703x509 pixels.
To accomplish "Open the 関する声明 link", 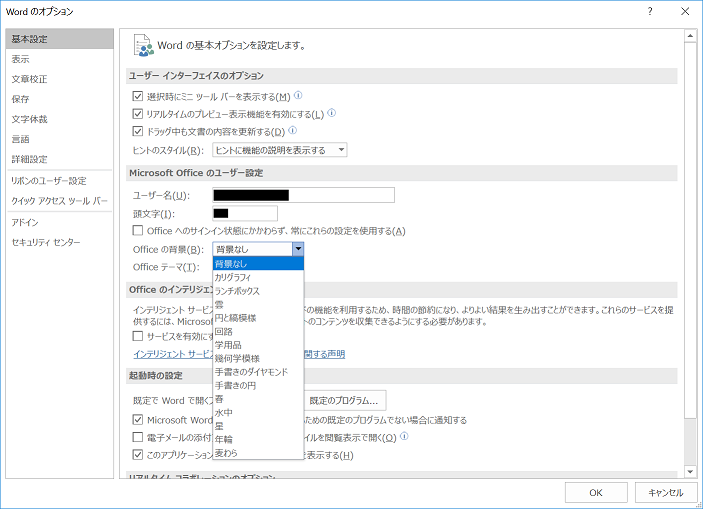I will pos(325,354).
